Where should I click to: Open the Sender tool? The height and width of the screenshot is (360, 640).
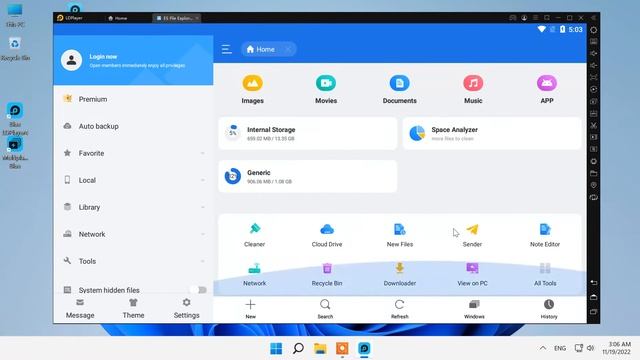[x=472, y=236]
